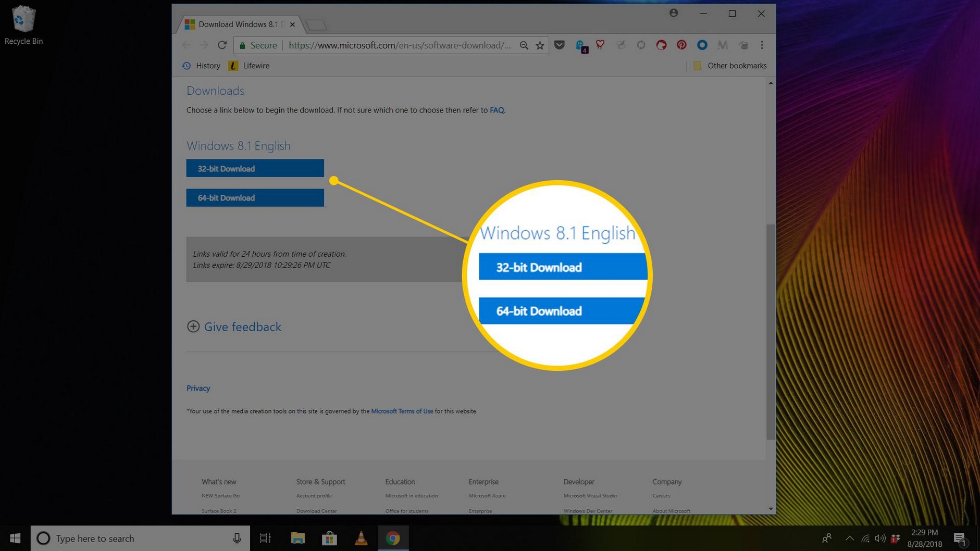Click the NEW Surface Go footer link
Screen dimensions: 980x551
click(x=220, y=496)
